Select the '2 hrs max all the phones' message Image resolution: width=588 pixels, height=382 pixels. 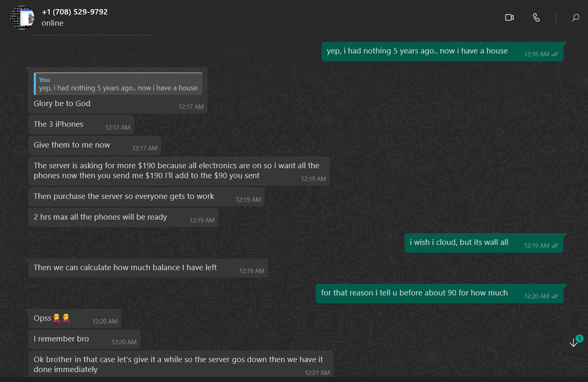(123, 217)
